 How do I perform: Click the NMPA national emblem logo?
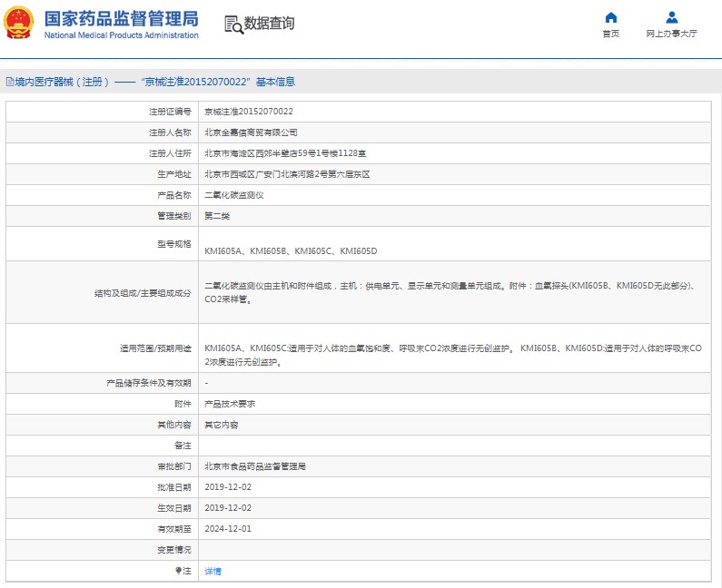pyautogui.click(x=20, y=23)
